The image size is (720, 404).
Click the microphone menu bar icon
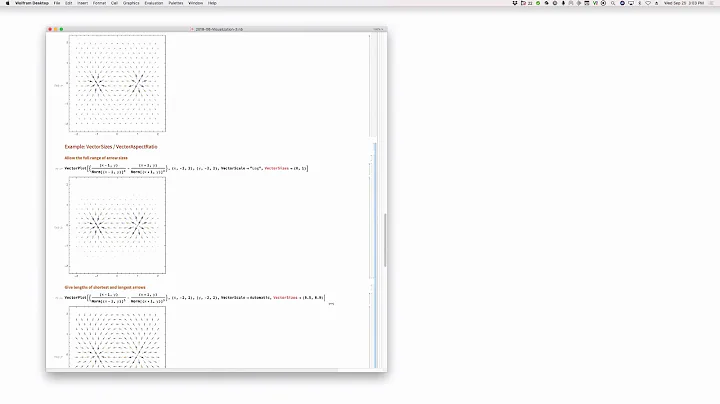pos(563,3)
